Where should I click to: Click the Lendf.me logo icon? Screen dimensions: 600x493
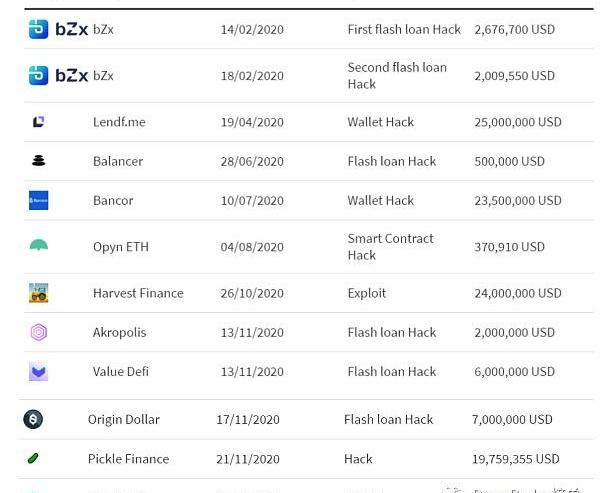coord(39,122)
